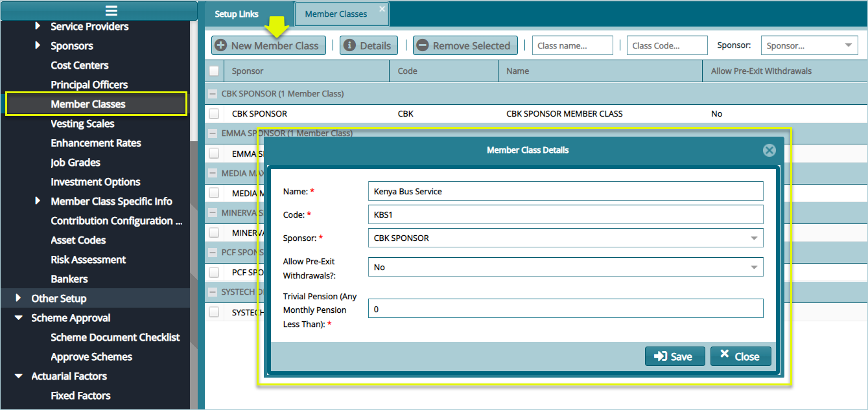Sort by the Name column header
868x410 pixels.
(600, 71)
